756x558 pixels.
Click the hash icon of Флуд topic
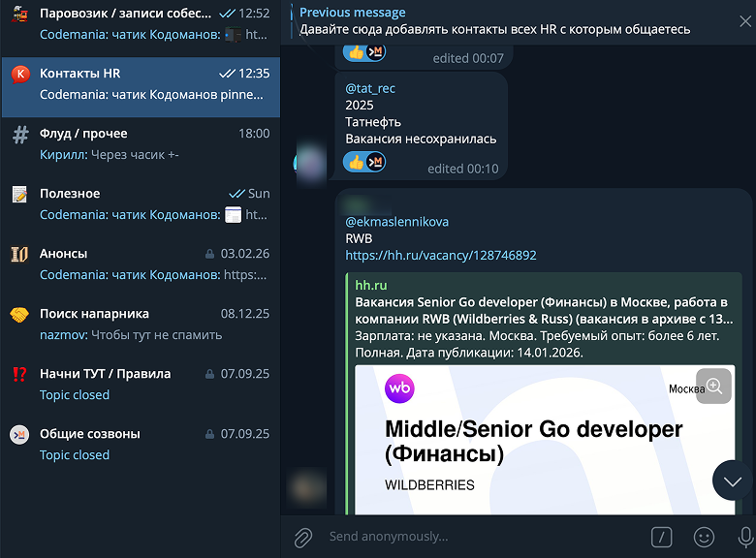point(20,135)
